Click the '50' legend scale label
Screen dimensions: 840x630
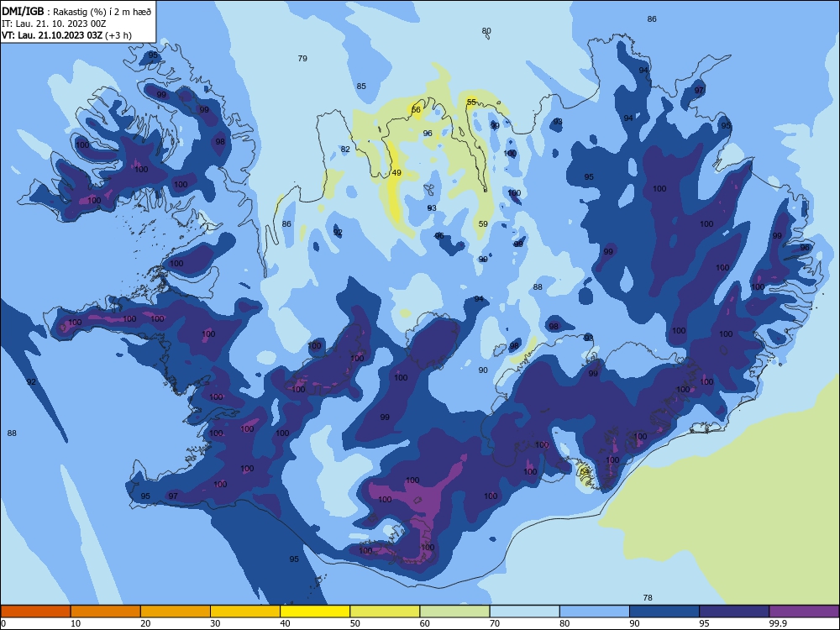[355, 623]
